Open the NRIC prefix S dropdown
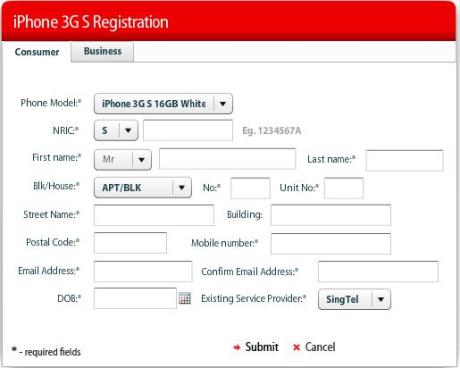Image resolution: width=460 pixels, height=368 pixels. tap(116, 130)
